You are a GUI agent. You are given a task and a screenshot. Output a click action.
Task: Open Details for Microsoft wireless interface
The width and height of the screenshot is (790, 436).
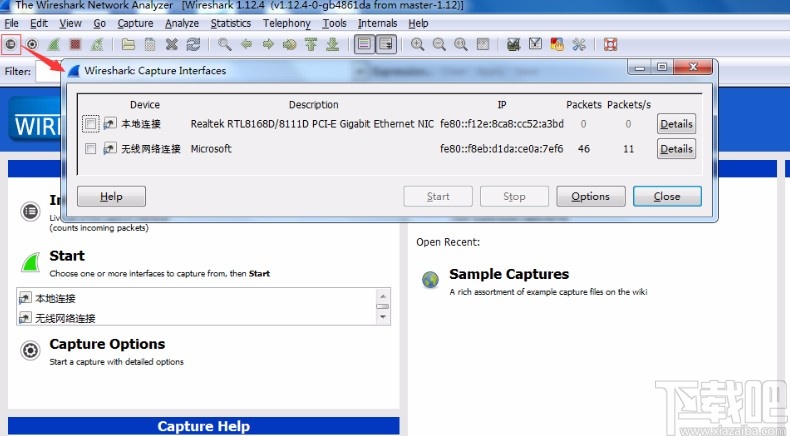pyautogui.click(x=676, y=149)
